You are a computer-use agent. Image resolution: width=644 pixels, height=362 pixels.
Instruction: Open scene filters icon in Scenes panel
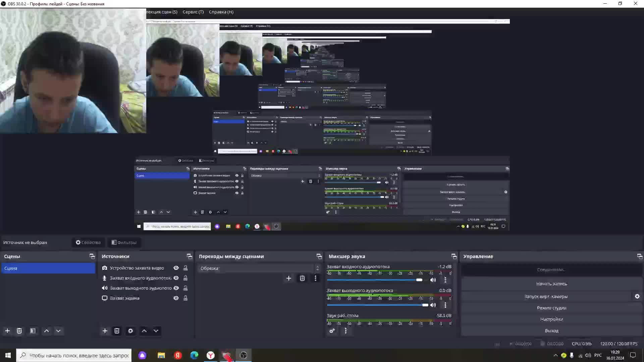tap(33, 331)
